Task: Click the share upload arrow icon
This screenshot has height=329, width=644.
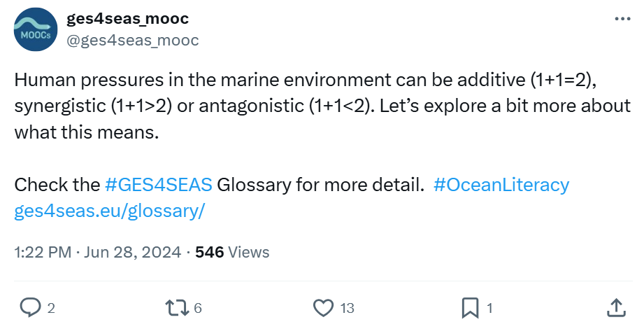Action: (x=615, y=308)
